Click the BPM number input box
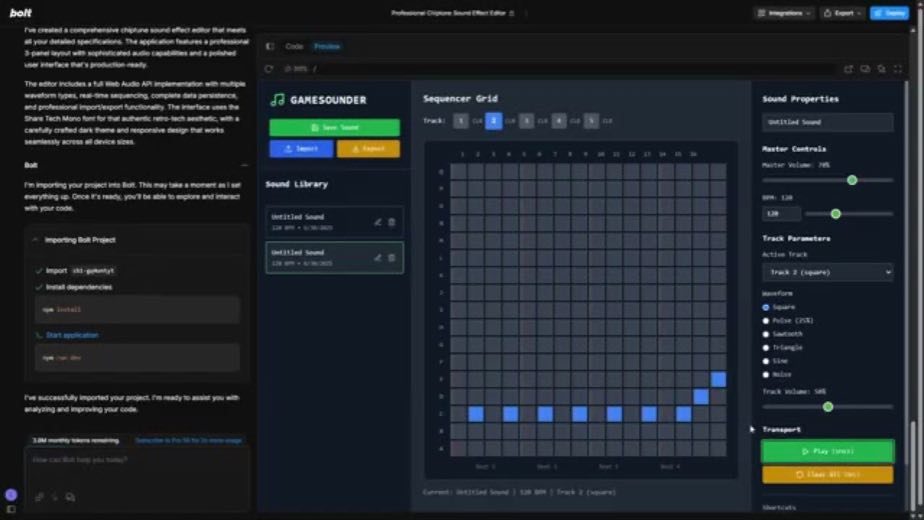 781,214
